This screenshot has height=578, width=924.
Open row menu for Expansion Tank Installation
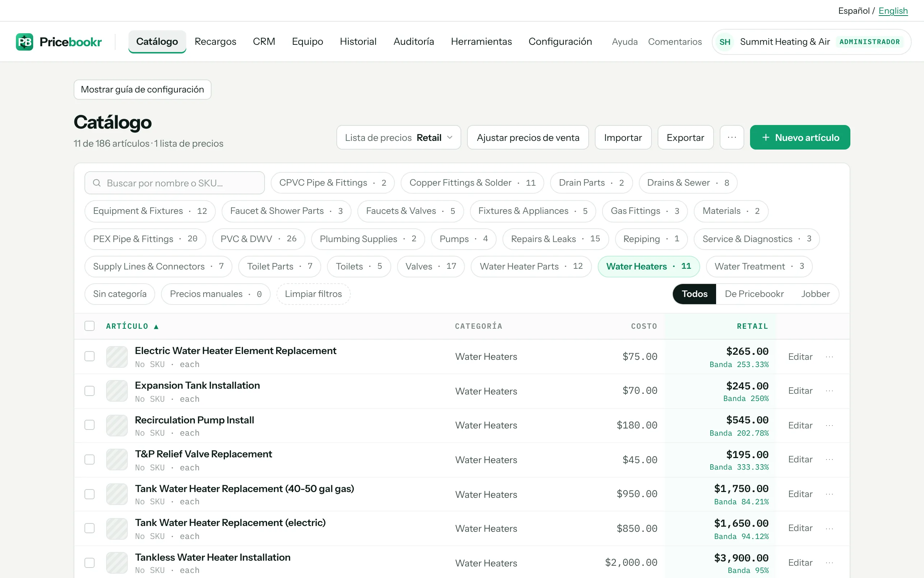click(829, 391)
